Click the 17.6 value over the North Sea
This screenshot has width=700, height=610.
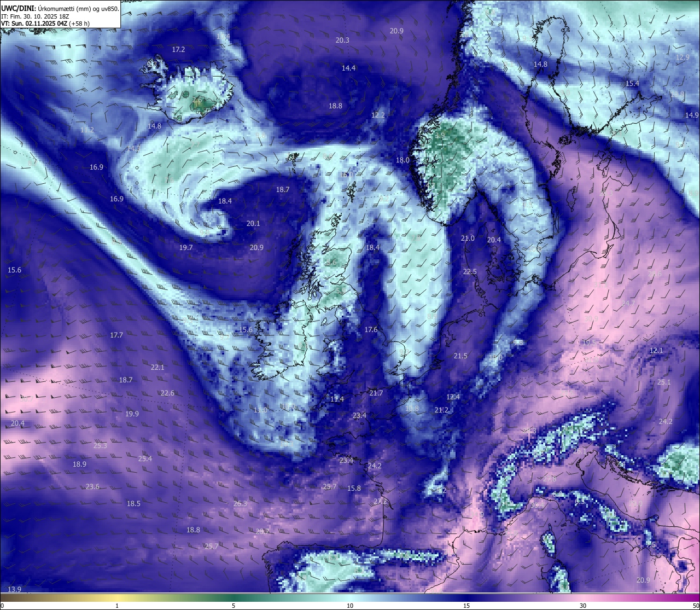(371, 329)
